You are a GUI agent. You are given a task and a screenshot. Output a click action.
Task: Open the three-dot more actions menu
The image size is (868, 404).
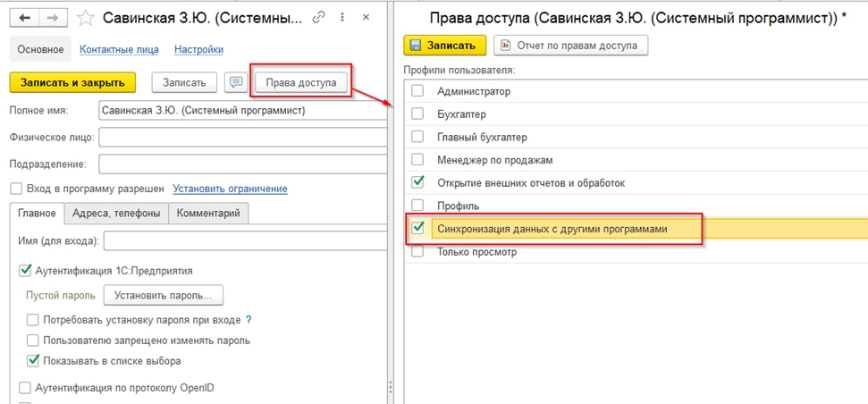click(342, 18)
